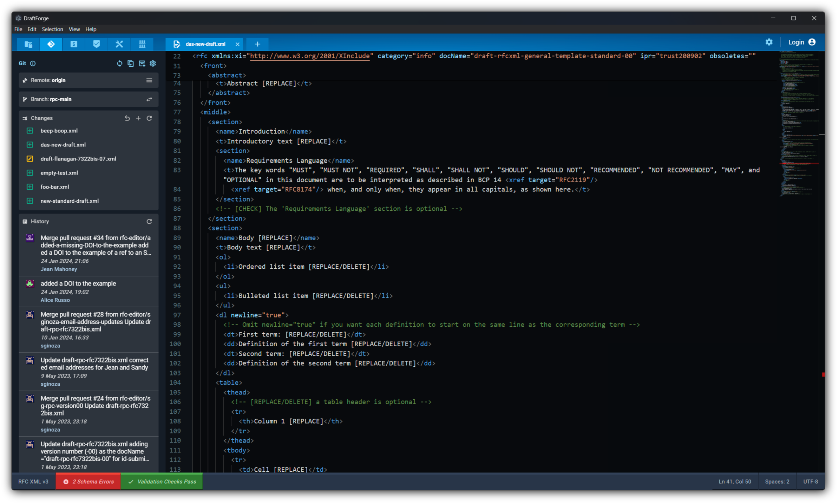Close the das-new-draft.xml tab

click(x=237, y=44)
